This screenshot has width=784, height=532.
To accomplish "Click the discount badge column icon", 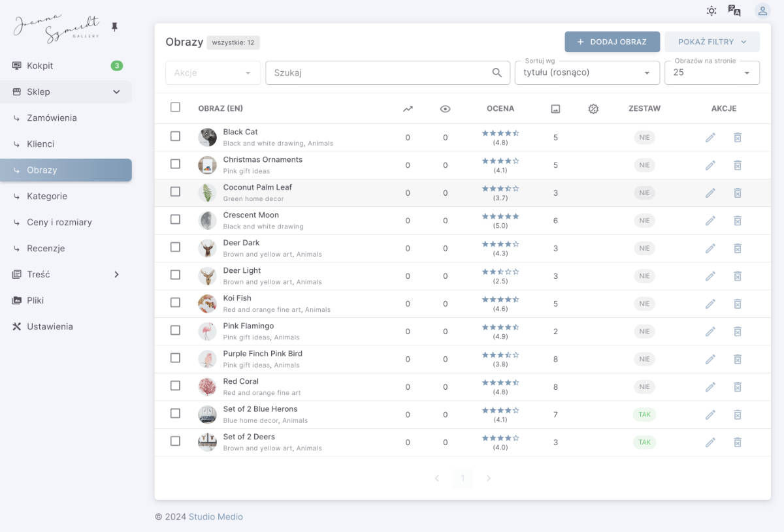I will click(x=593, y=109).
